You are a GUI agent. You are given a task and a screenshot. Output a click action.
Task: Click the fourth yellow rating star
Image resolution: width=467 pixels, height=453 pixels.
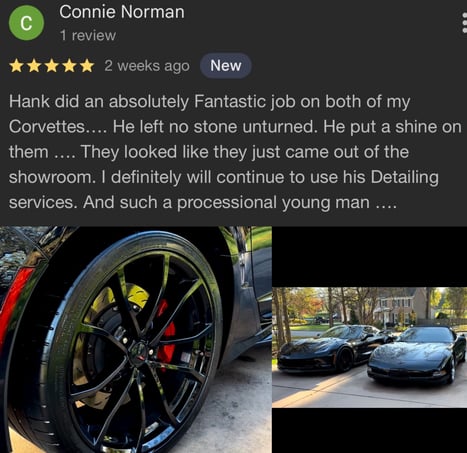pos(69,66)
